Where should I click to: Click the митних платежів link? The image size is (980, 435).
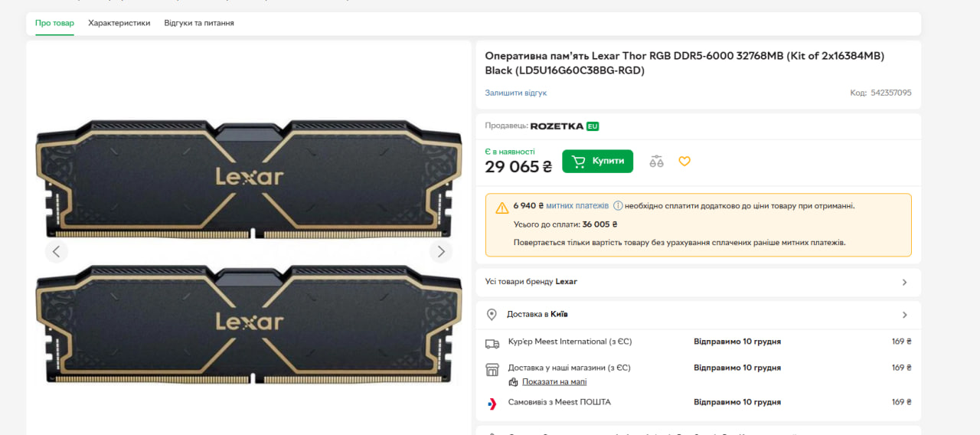pyautogui.click(x=577, y=206)
